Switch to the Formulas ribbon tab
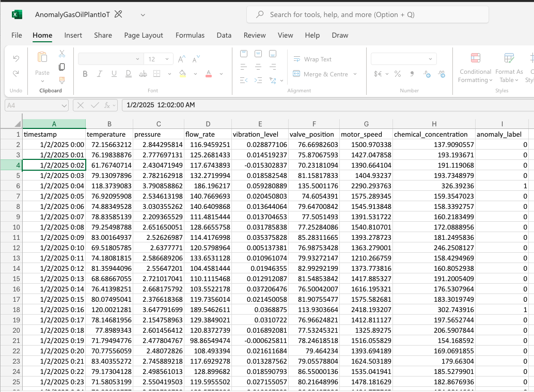Screen dimensions: 534x392 tap(190, 36)
